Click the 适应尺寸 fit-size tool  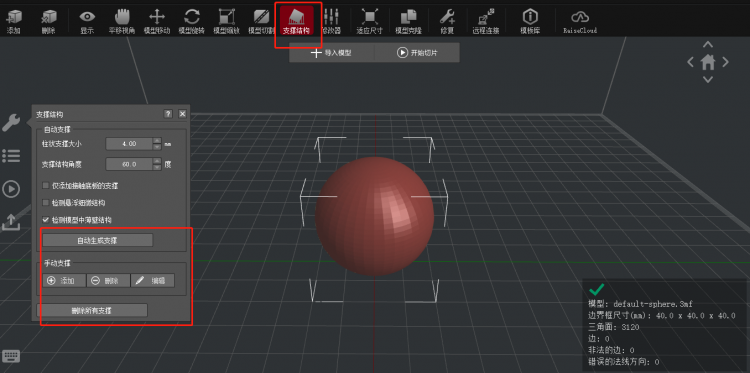coord(369,21)
